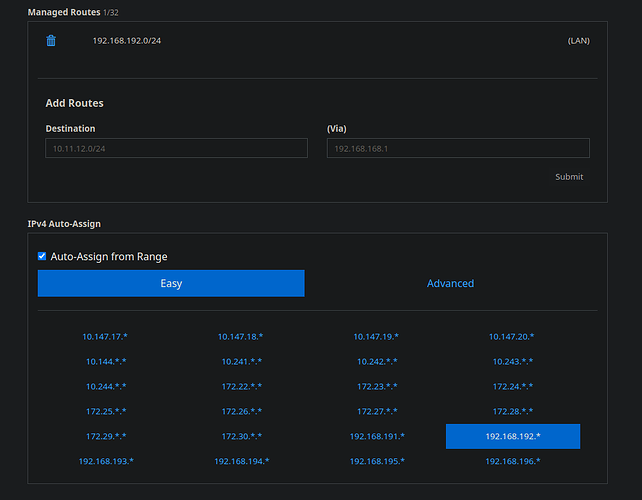Delete the 192.168.192.0/24 managed route
Image resolution: width=642 pixels, height=500 pixels.
coord(52,41)
